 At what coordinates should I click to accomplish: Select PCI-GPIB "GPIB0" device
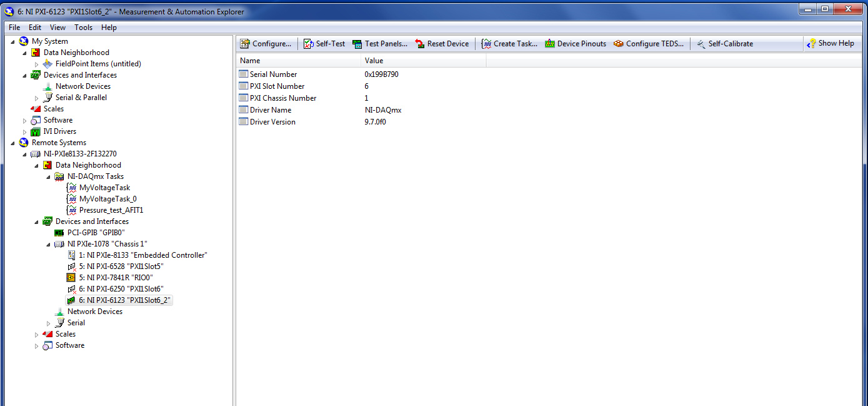96,233
